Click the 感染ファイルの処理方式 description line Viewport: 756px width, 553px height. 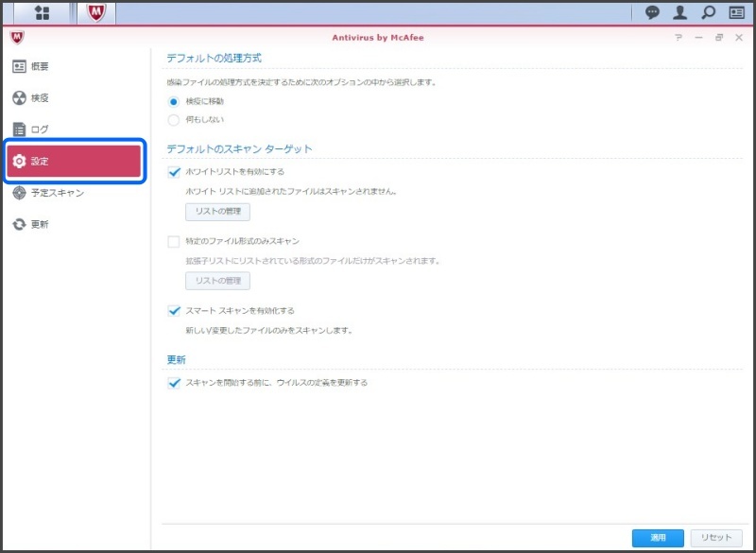pos(301,82)
